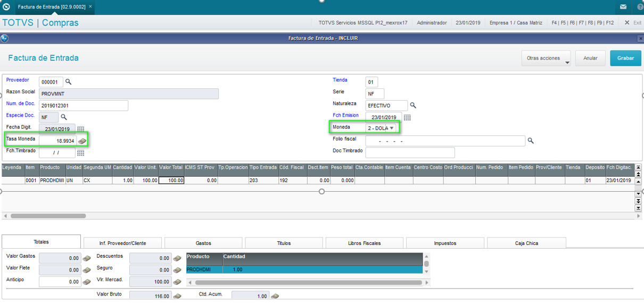Switch to Inf. Proveedor/Cliente tab

click(x=122, y=243)
